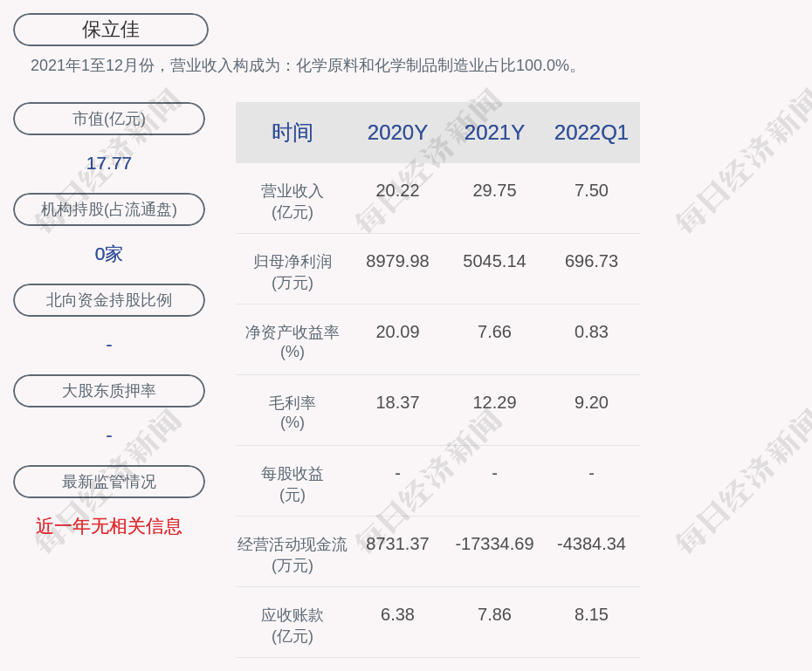
Task: Click the 2022Q1 column header
Action: pos(591,133)
